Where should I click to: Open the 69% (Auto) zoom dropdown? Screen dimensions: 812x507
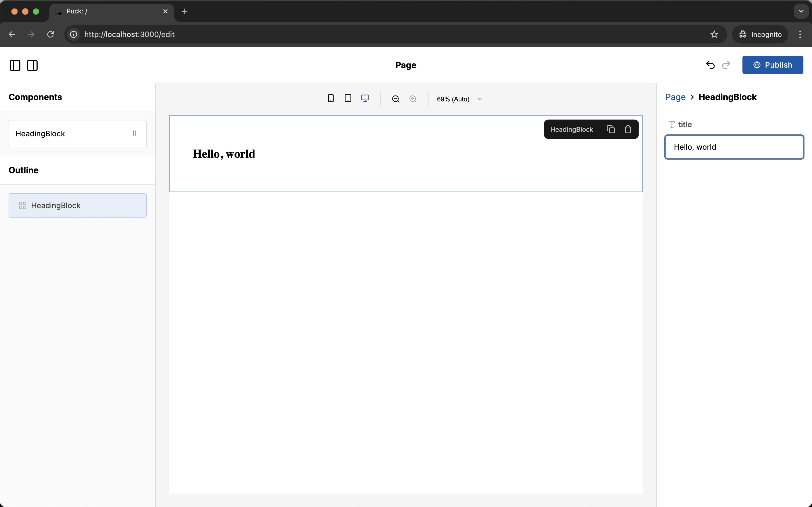pos(459,99)
